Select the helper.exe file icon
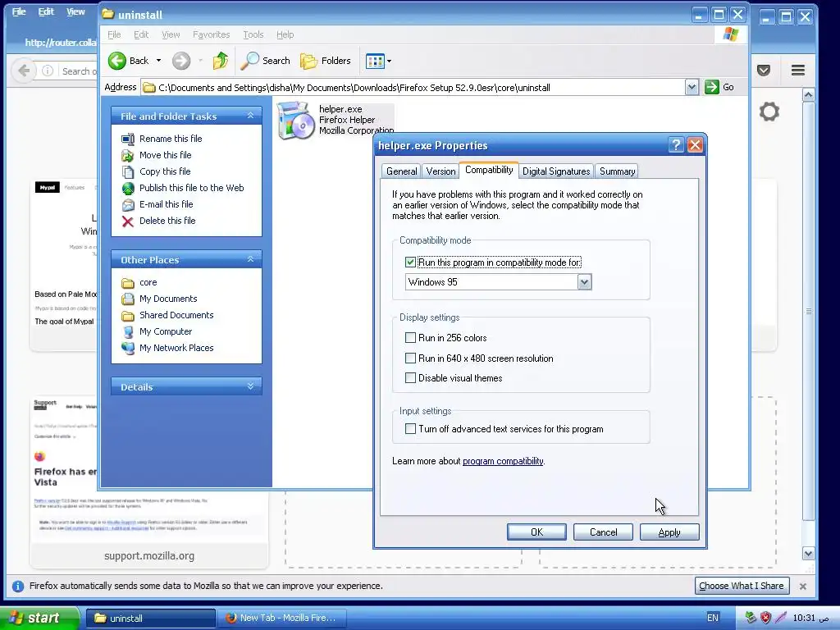Viewport: 840px width, 630px height. 295,121
